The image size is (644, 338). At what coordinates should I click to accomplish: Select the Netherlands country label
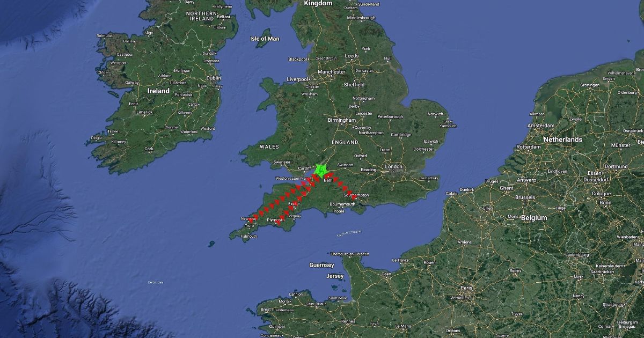562,139
